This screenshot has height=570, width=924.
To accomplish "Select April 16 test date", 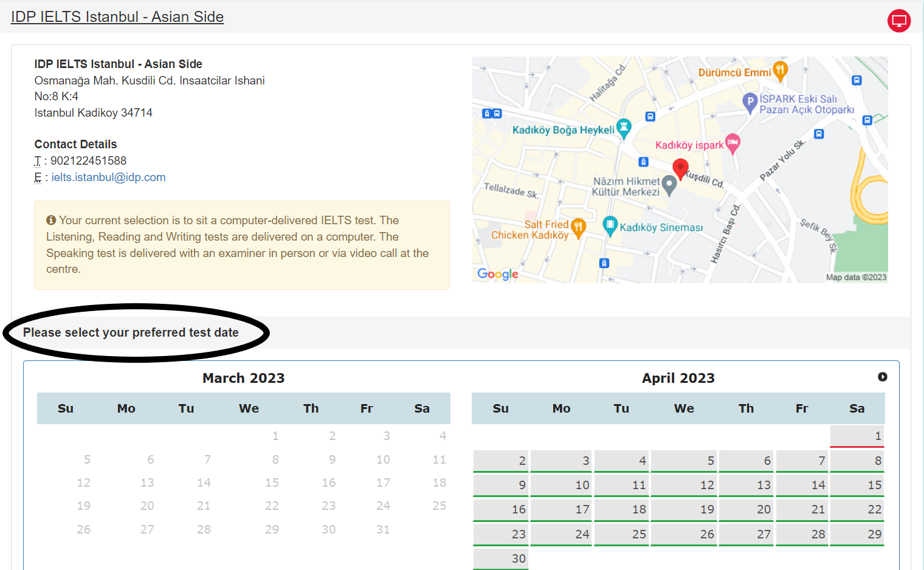I will (x=501, y=510).
